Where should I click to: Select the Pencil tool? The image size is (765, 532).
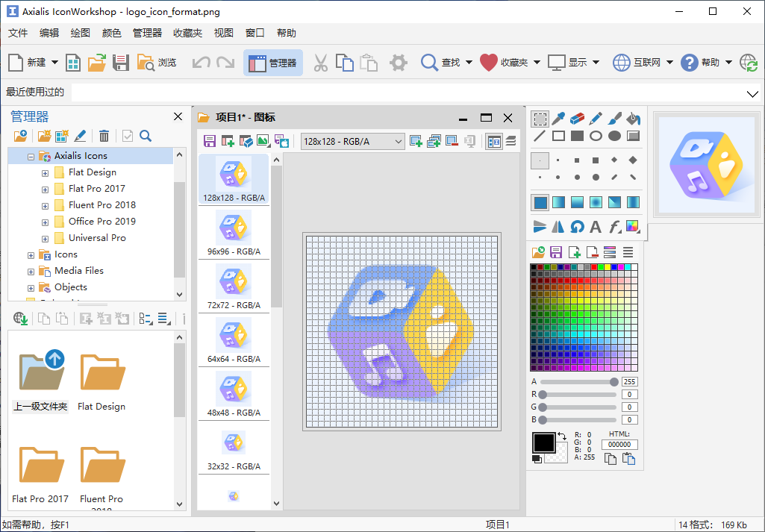click(x=596, y=119)
